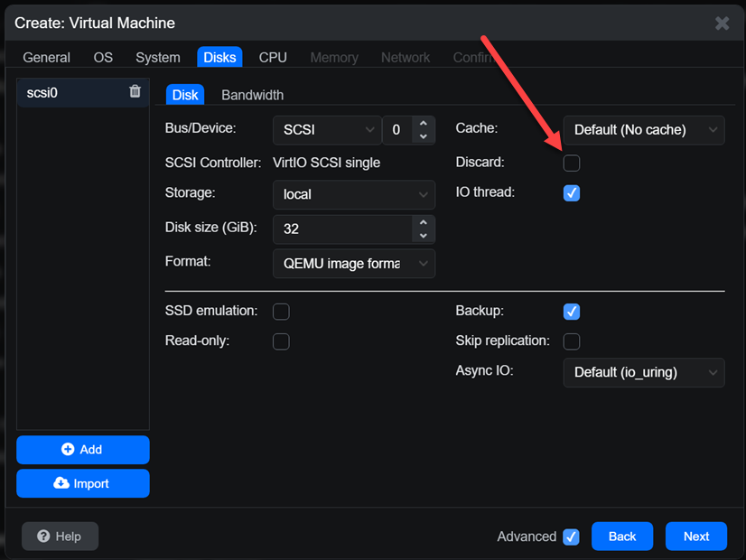Open the Async IO dropdown

[644, 372]
